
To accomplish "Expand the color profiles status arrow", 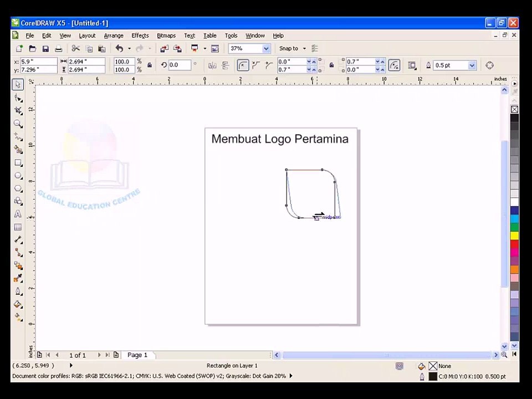I will click(x=291, y=376).
